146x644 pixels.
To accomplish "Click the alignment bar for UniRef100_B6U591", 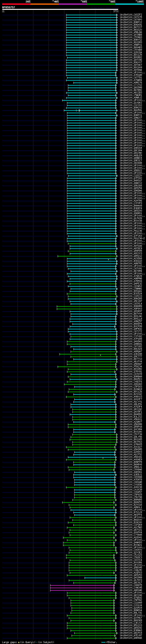I will [91, 110].
